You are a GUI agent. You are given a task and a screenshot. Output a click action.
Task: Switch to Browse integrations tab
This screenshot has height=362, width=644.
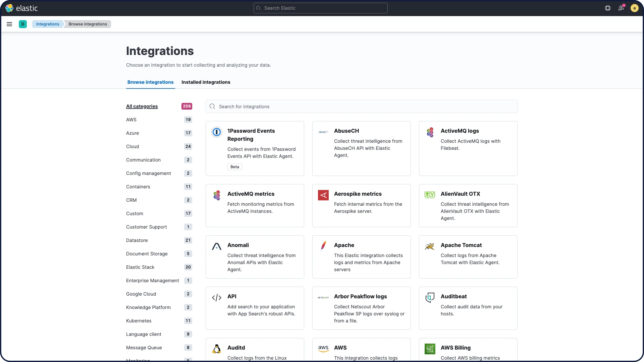point(150,82)
